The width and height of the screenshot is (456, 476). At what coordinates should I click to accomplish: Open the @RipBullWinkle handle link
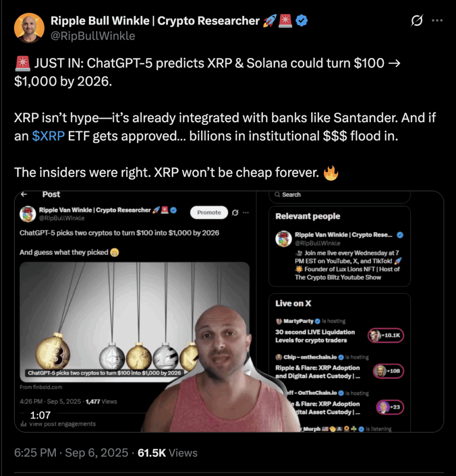tap(93, 36)
